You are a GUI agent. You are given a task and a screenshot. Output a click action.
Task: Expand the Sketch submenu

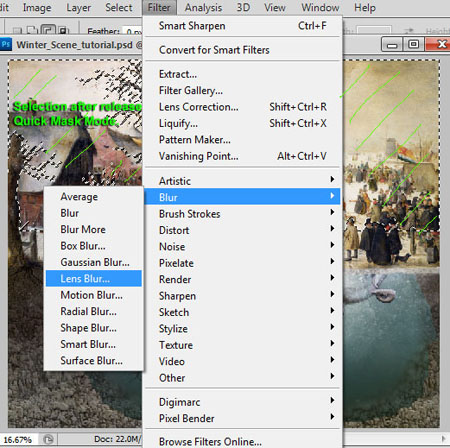coord(242,312)
